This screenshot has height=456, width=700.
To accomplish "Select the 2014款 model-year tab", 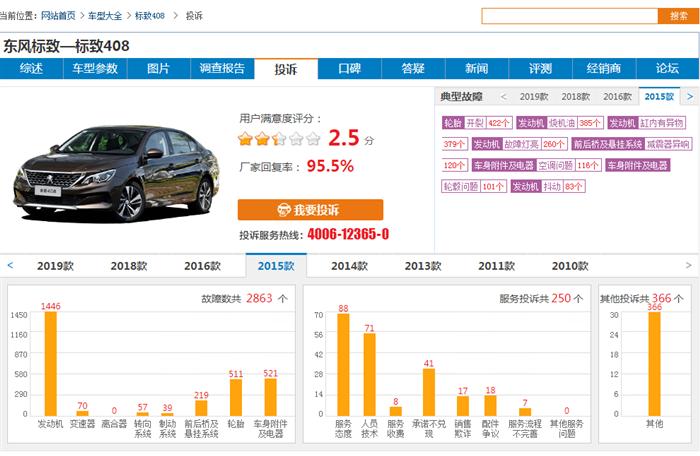I will pos(350,266).
